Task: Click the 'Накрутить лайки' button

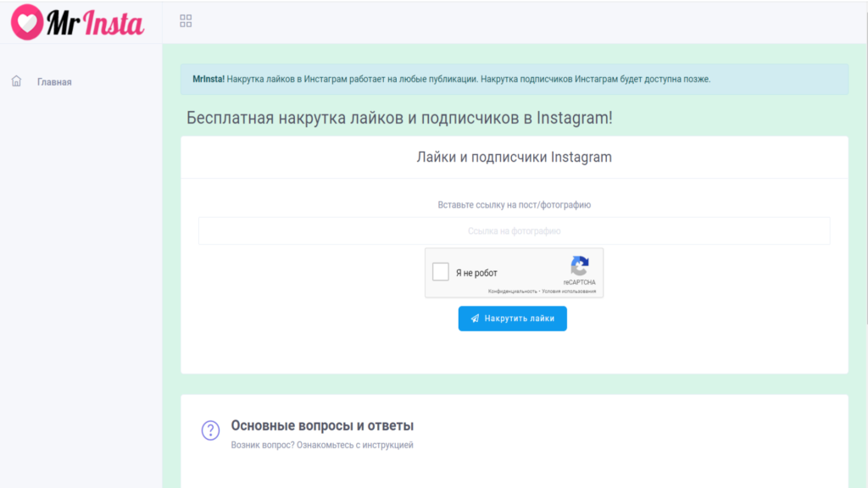Action: click(513, 319)
